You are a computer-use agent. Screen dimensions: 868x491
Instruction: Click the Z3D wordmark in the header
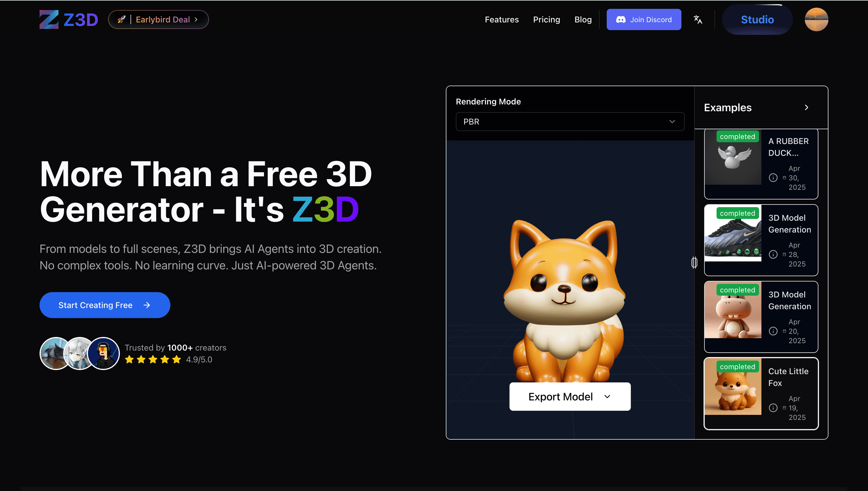[x=81, y=19]
